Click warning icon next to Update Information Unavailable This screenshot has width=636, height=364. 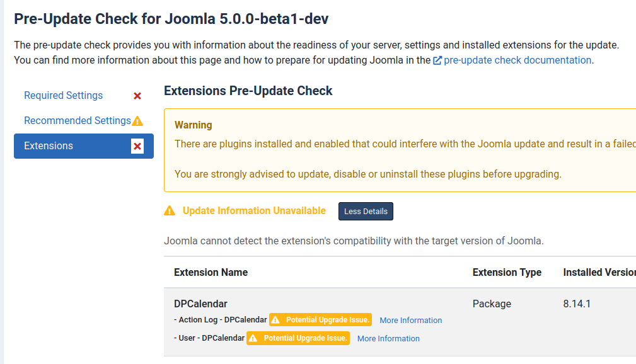click(170, 211)
